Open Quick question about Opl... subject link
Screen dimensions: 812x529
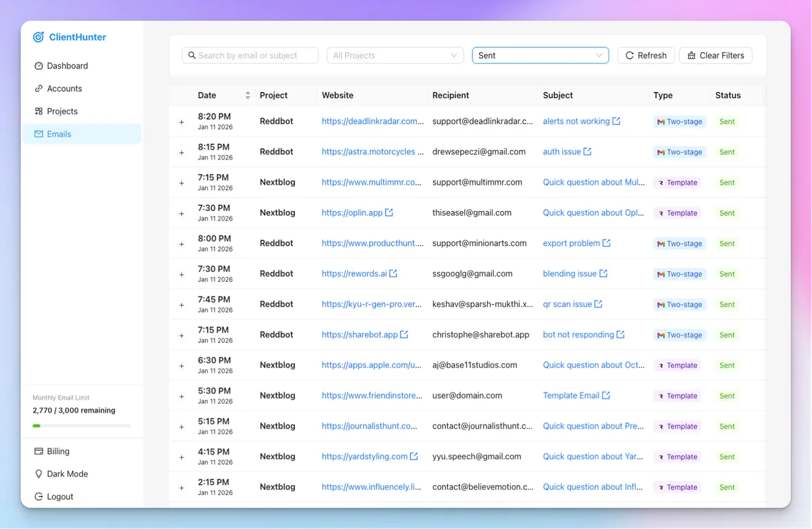593,212
